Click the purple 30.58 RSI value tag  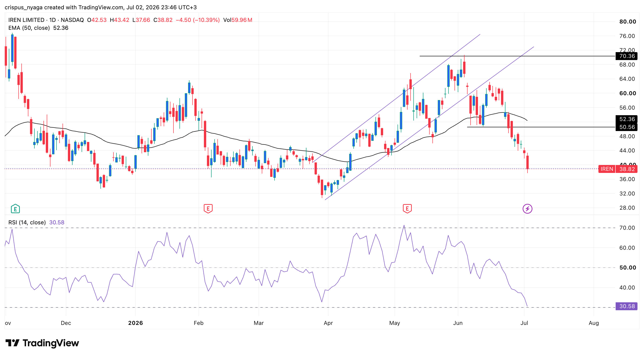(x=627, y=306)
